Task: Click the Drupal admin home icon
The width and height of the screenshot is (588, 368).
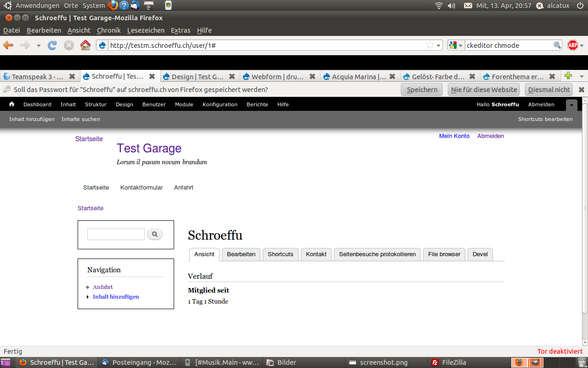Action: pyautogui.click(x=11, y=104)
